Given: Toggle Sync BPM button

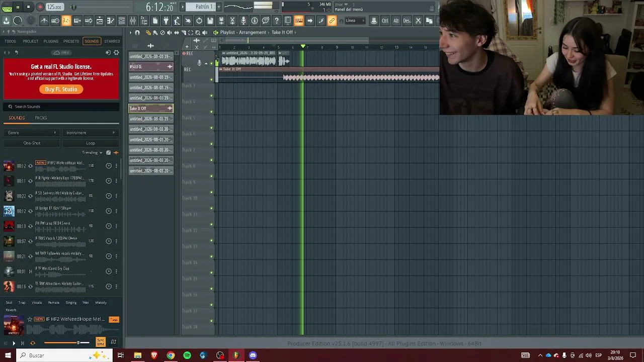Looking at the screenshot, I should click(x=101, y=342).
